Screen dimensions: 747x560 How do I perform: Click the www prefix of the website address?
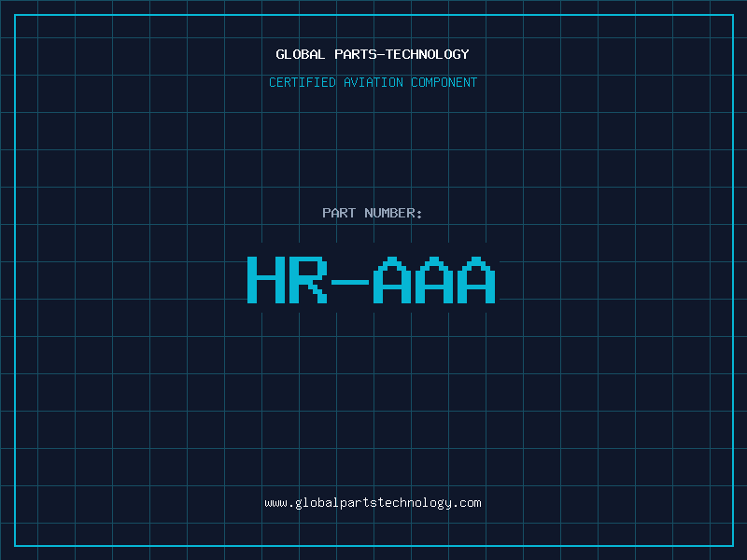pos(275,503)
